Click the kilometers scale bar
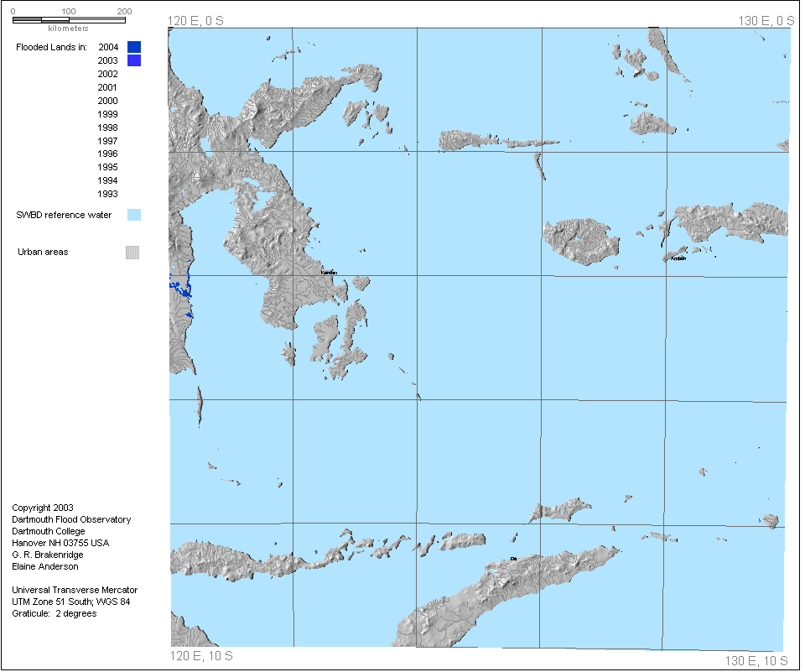The image size is (805, 672). [70, 19]
